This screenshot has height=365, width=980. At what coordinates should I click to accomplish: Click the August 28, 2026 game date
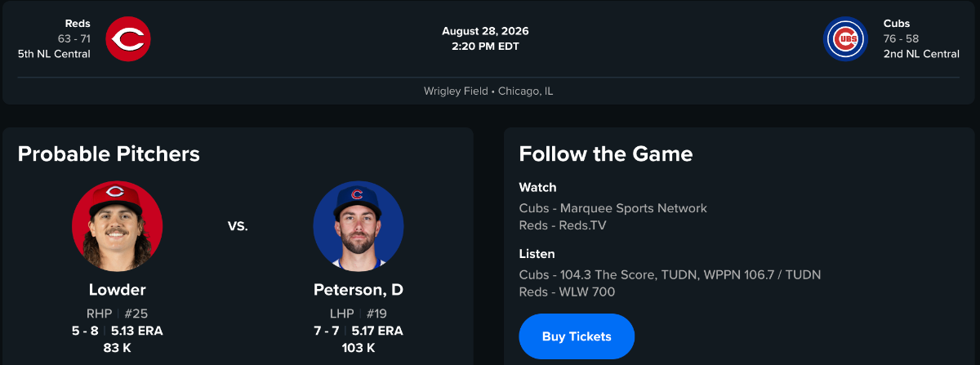[x=485, y=31]
